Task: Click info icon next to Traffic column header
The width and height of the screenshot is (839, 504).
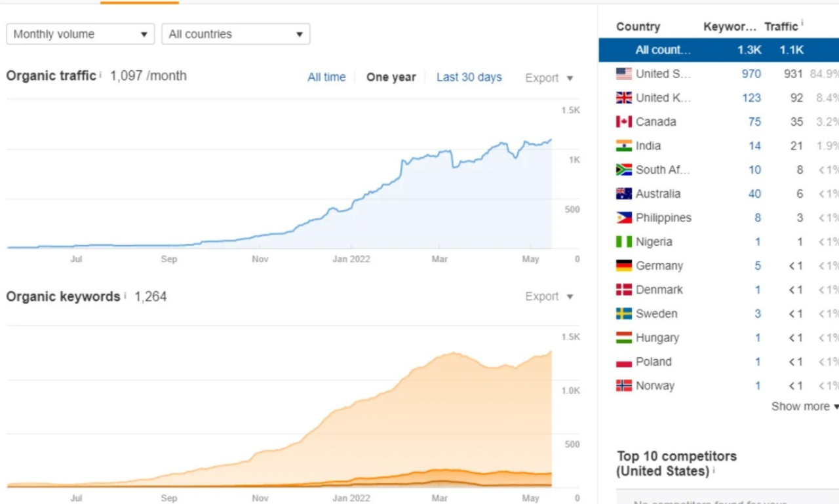Action: pyautogui.click(x=802, y=24)
